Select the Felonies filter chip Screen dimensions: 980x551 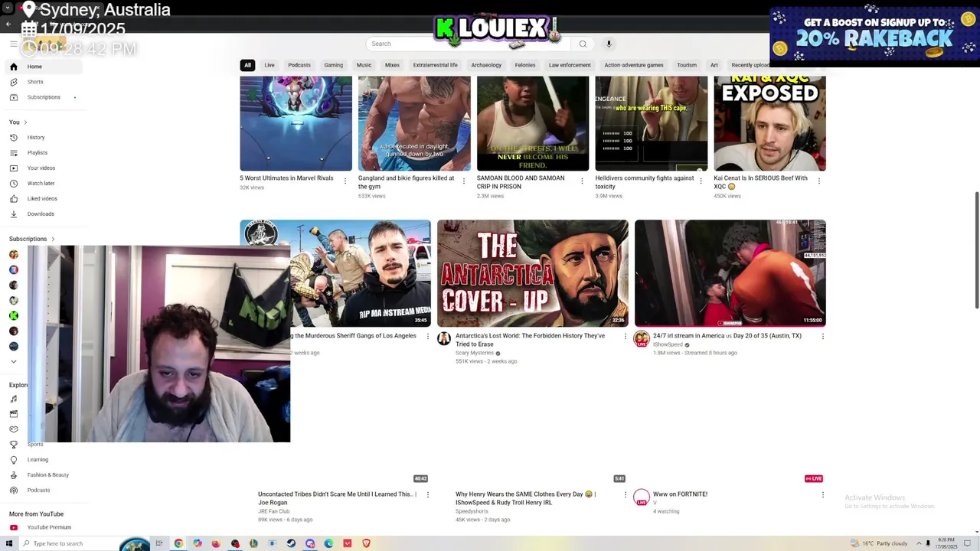click(x=525, y=65)
